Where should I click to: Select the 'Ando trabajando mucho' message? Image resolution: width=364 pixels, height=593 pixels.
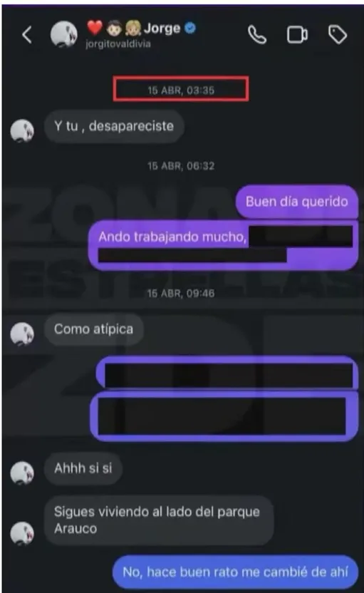click(x=223, y=245)
